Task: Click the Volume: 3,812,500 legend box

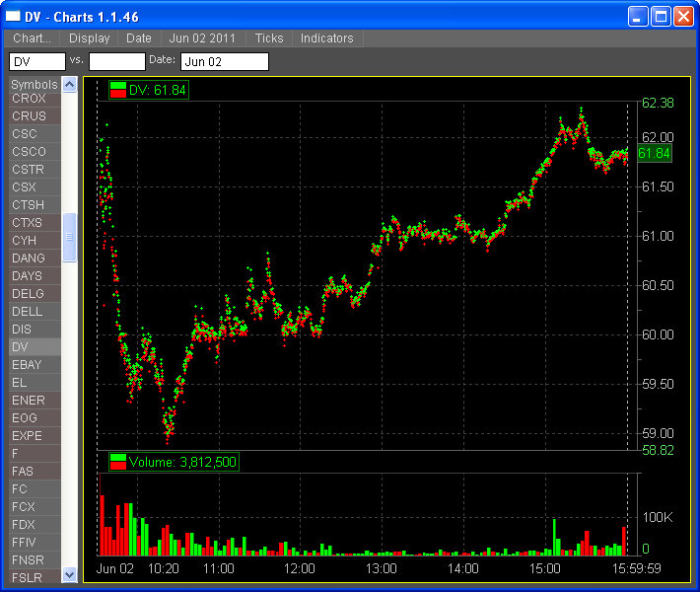Action: tap(175, 462)
